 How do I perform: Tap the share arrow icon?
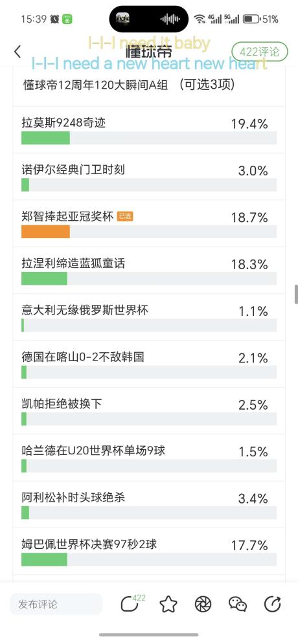pos(272,604)
